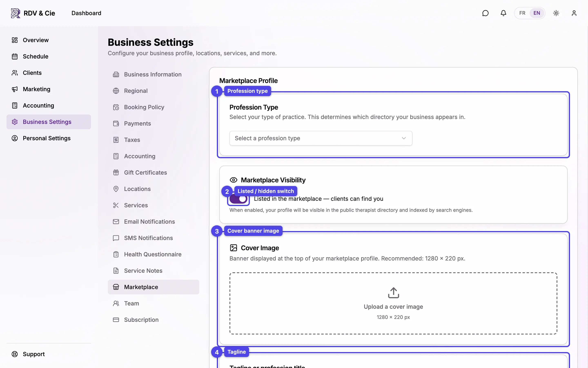Click the Gift Certificates gift icon
588x368 pixels.
[x=116, y=173]
